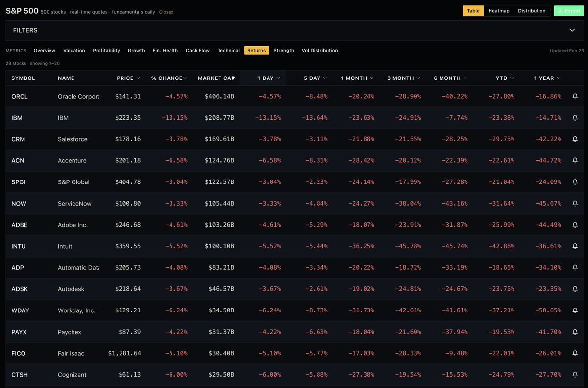588x388 pixels.
Task: Click the bell icon for ServiceNow row
Action: point(575,204)
